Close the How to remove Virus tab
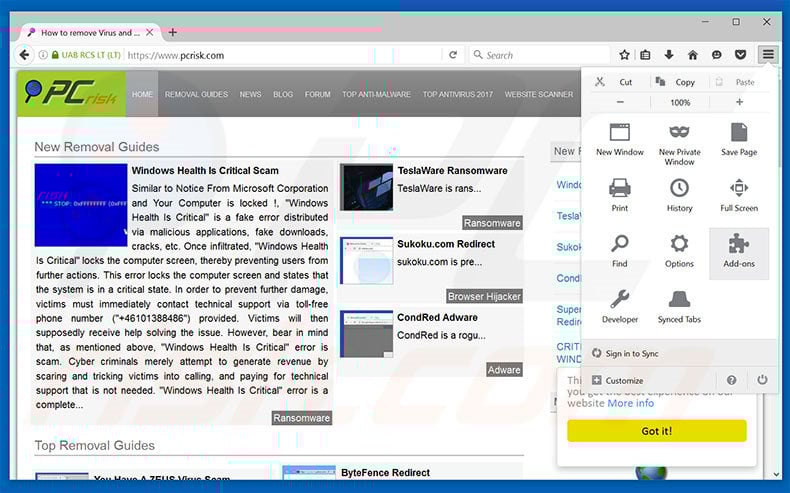790x493 pixels. 150,32
